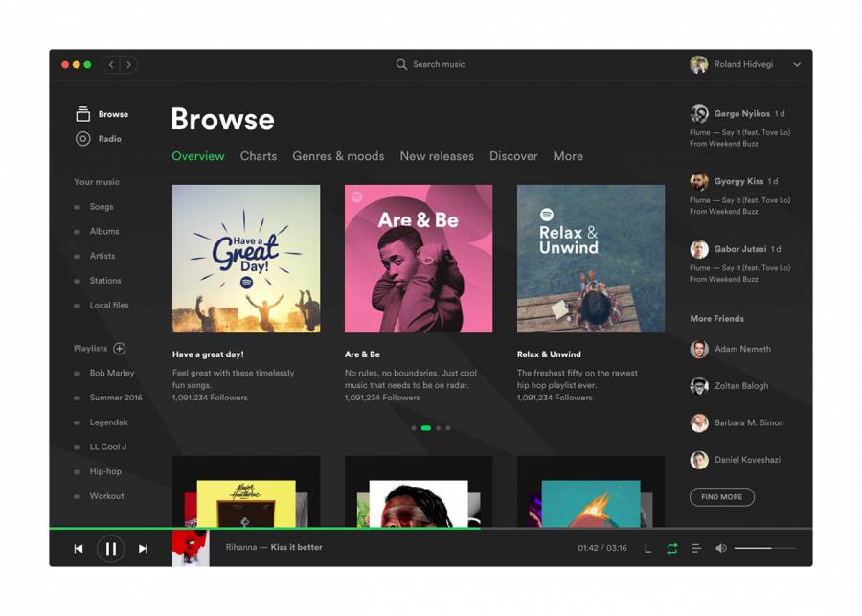The height and width of the screenshot is (616, 862).
Task: Open Radio from the sidebar
Action: click(109, 139)
